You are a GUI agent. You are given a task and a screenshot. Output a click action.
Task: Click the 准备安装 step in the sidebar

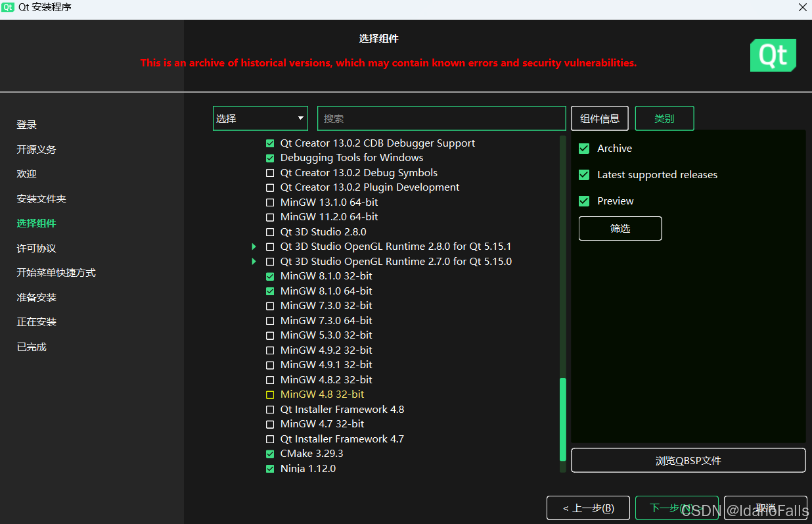pos(37,298)
